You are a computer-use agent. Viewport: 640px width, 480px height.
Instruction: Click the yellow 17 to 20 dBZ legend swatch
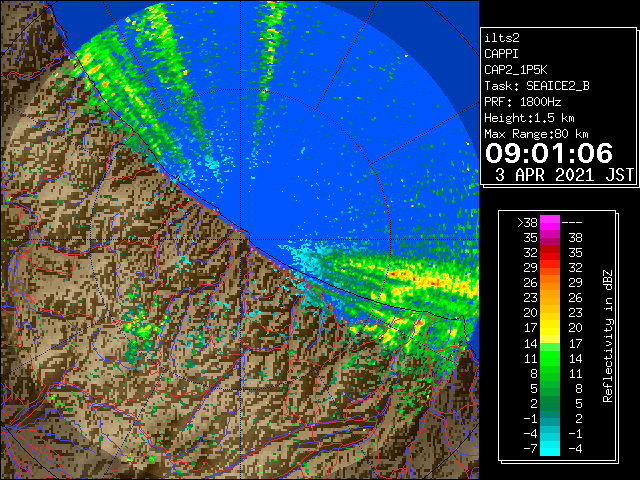550,328
